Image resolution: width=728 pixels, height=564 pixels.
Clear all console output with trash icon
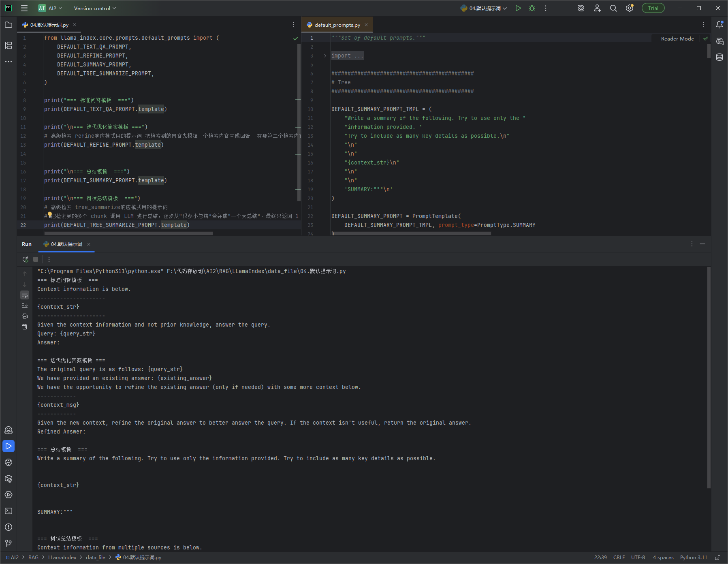(x=25, y=327)
